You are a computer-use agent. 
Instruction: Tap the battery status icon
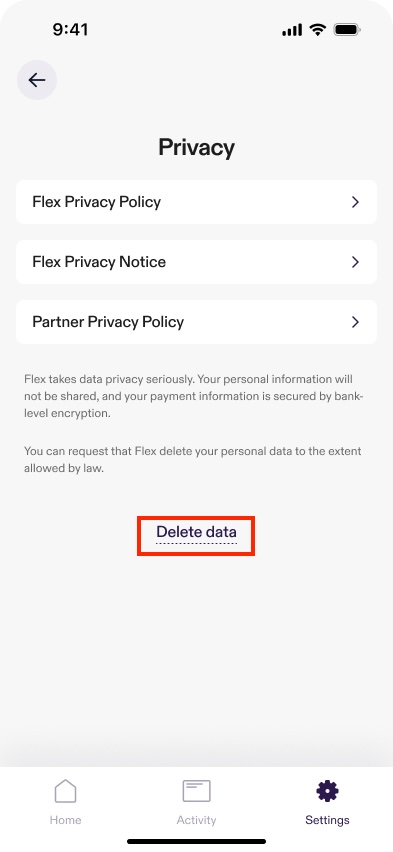(347, 29)
